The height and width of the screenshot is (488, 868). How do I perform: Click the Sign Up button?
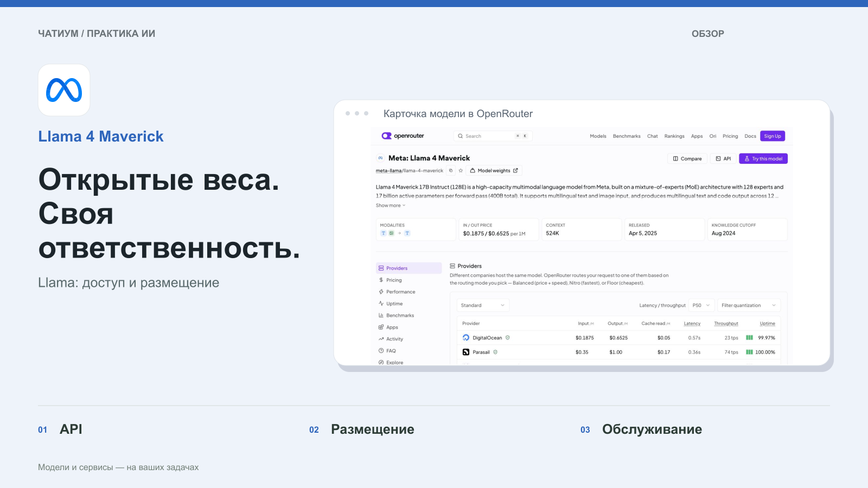pyautogui.click(x=773, y=136)
